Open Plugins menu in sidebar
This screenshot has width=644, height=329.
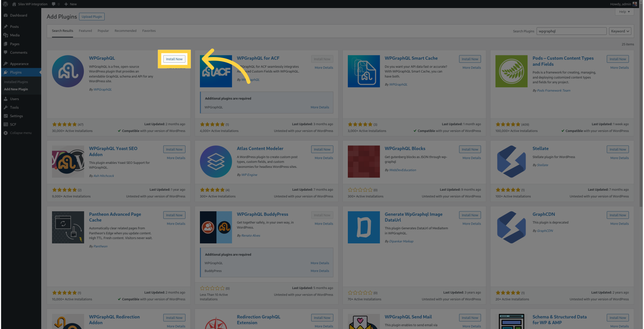[15, 72]
